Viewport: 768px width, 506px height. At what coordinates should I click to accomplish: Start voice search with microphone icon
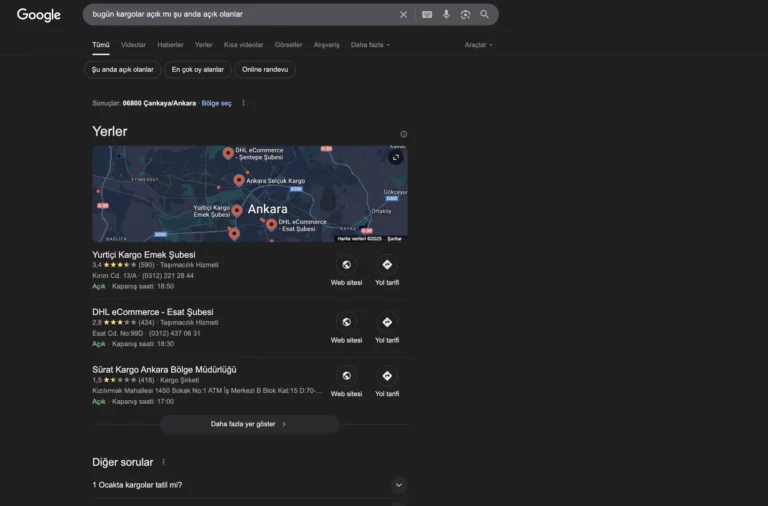click(446, 15)
